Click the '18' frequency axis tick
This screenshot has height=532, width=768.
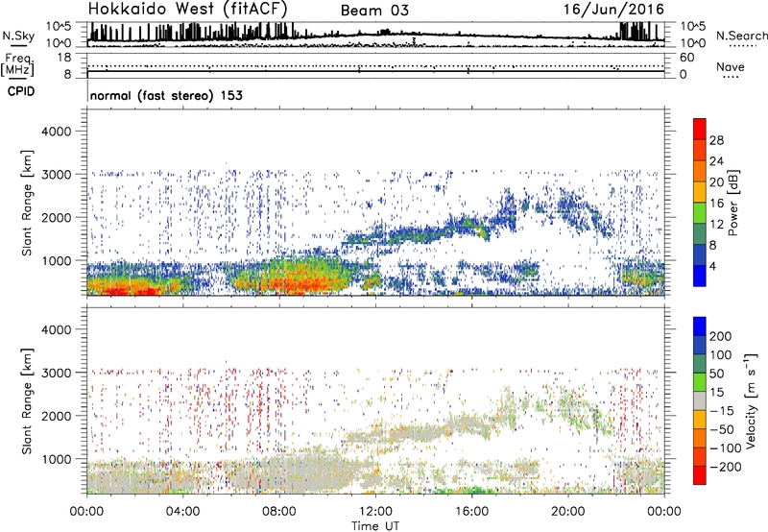64,58
